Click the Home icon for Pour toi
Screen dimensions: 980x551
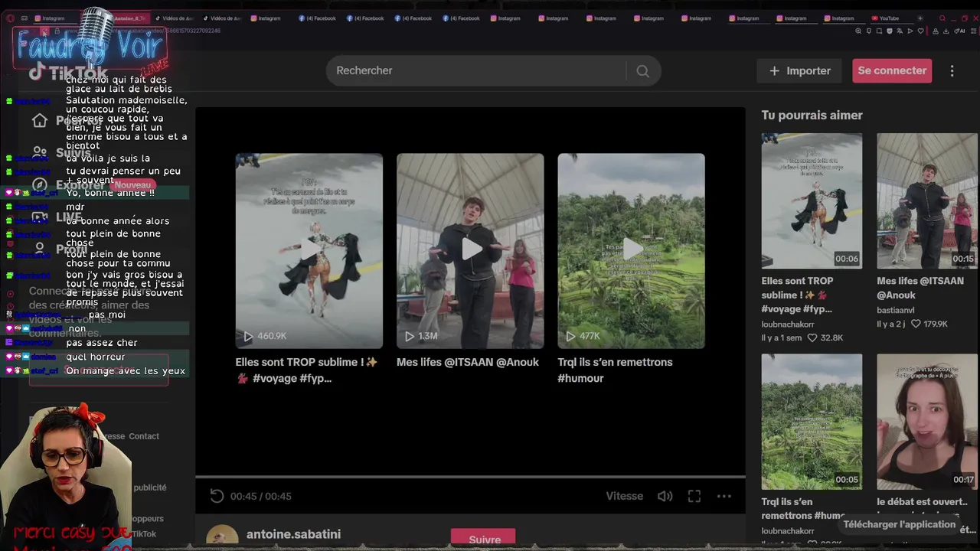click(40, 120)
